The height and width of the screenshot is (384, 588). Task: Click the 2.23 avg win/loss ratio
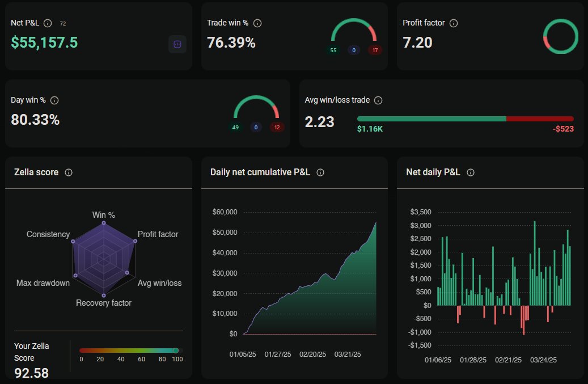[x=319, y=122]
